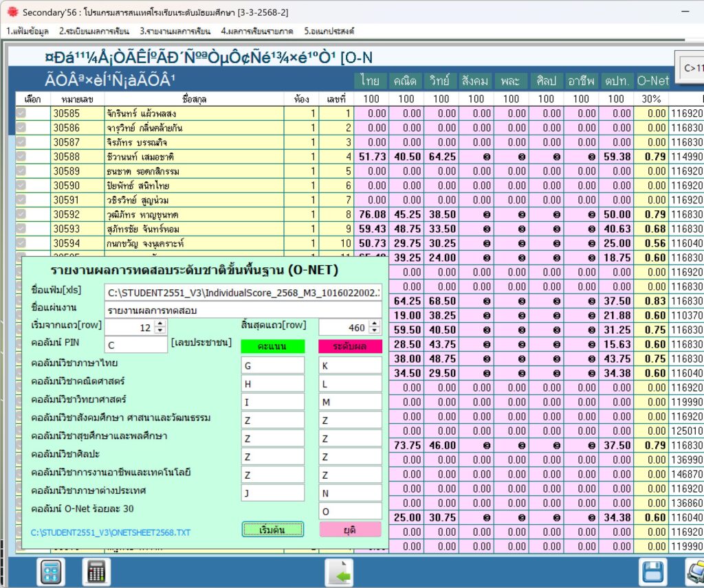Tick the checkbox for student 30585
The image size is (704, 588).
coord(21,113)
